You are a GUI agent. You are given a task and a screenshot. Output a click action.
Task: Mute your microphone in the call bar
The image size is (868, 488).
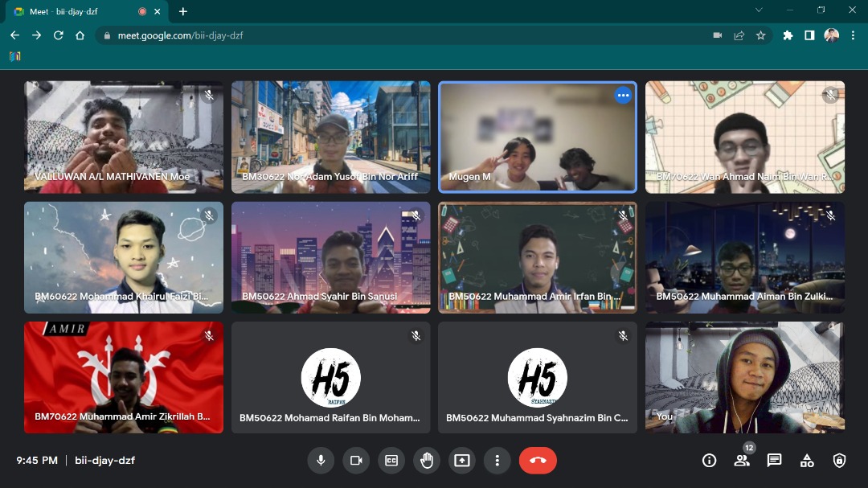[x=321, y=461]
